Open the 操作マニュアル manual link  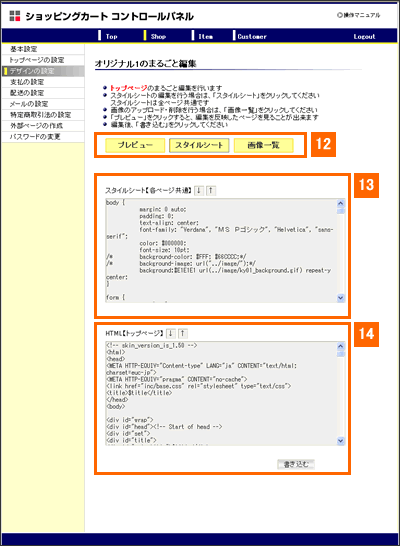[x=359, y=15]
